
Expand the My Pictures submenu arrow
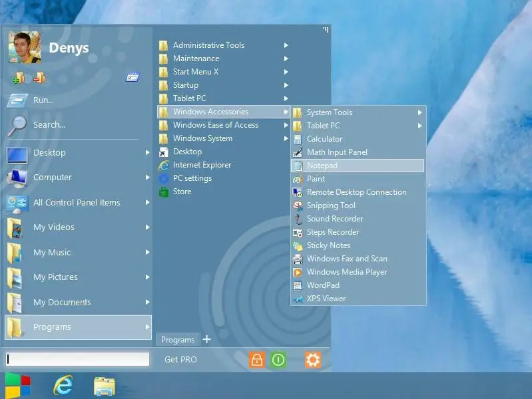(147, 277)
